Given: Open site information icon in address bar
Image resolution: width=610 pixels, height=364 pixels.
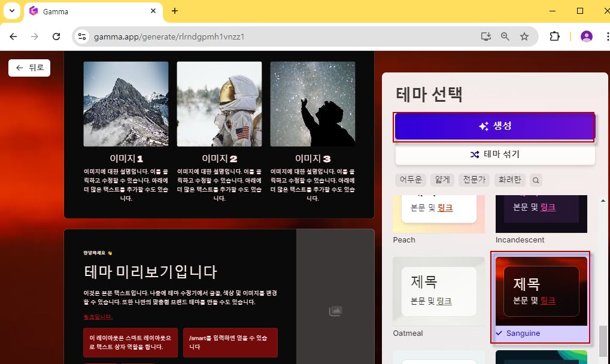Looking at the screenshot, I should 81,37.
